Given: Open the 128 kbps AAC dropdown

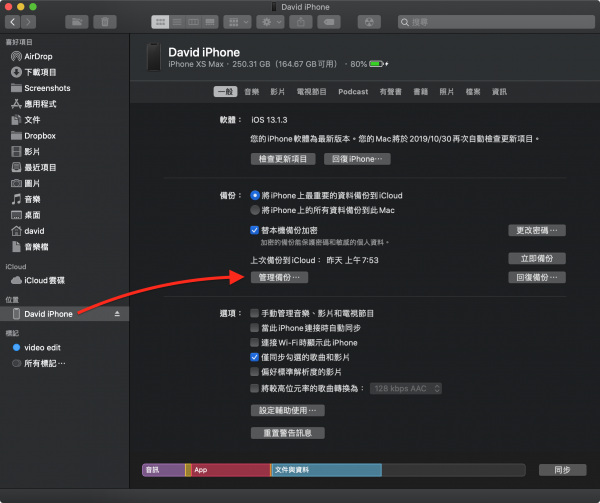Looking at the screenshot, I should pyautogui.click(x=406, y=389).
